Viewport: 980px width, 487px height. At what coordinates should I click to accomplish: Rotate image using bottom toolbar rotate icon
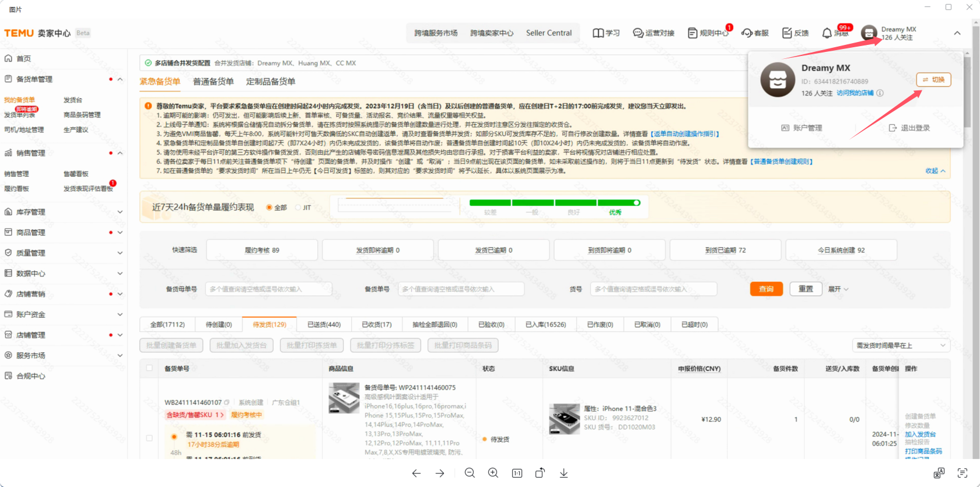[540, 473]
